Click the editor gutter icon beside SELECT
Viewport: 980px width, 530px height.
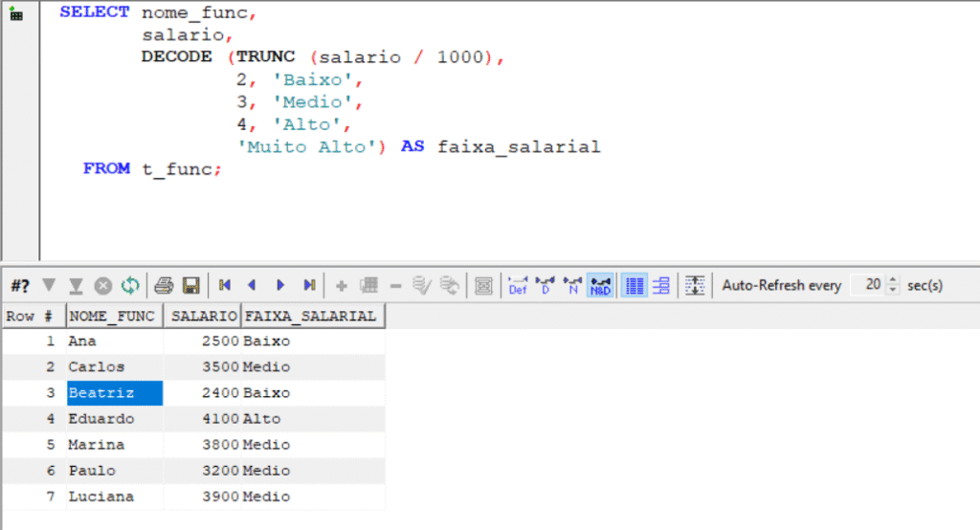(x=17, y=14)
